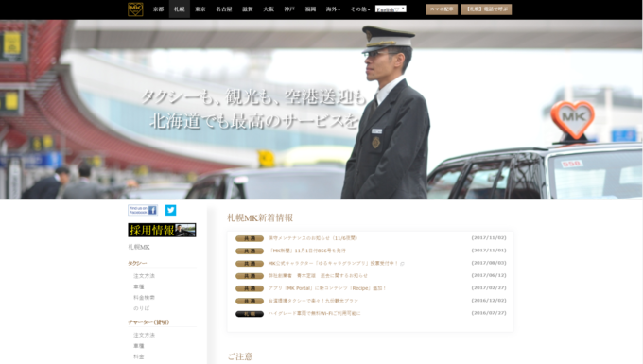
Task: Click the date (2017/11/02)
Action: 489,237
